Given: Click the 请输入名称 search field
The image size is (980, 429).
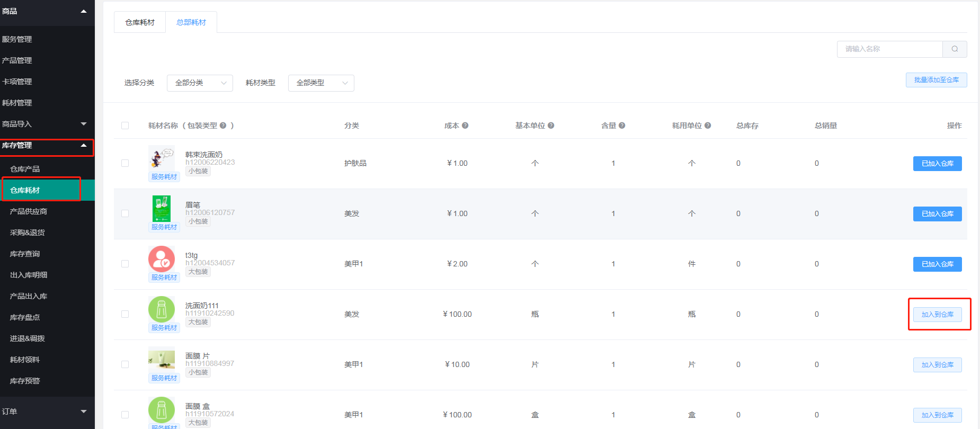Looking at the screenshot, I should click(x=890, y=49).
